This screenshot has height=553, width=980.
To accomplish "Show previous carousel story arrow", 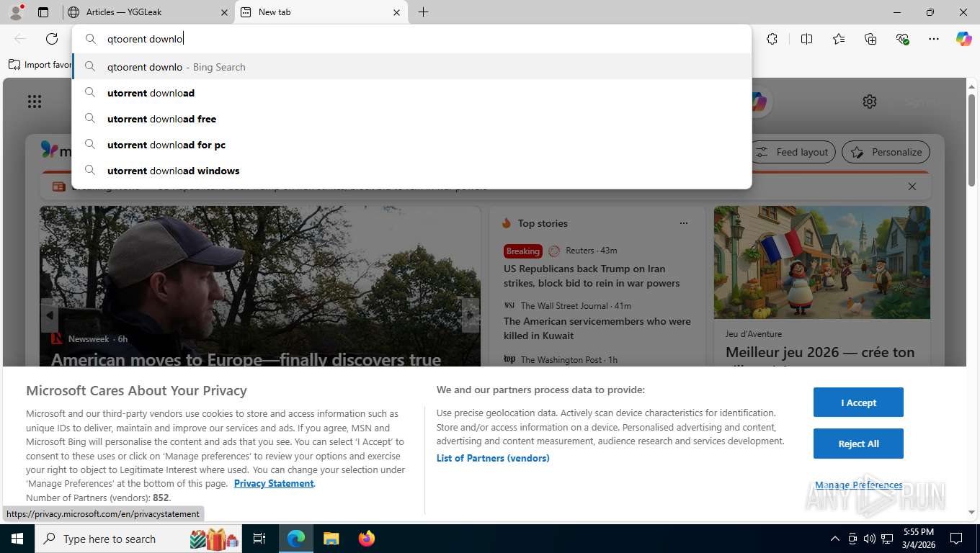I will tap(49, 315).
